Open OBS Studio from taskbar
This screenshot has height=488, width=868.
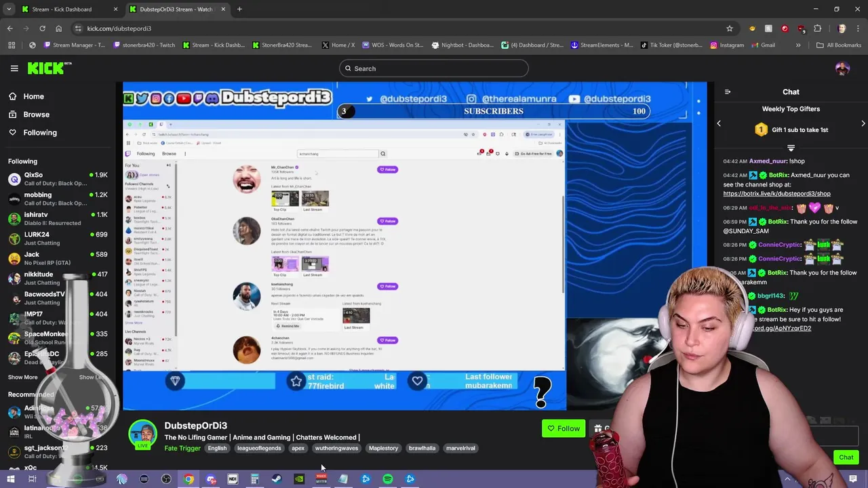coord(166,479)
